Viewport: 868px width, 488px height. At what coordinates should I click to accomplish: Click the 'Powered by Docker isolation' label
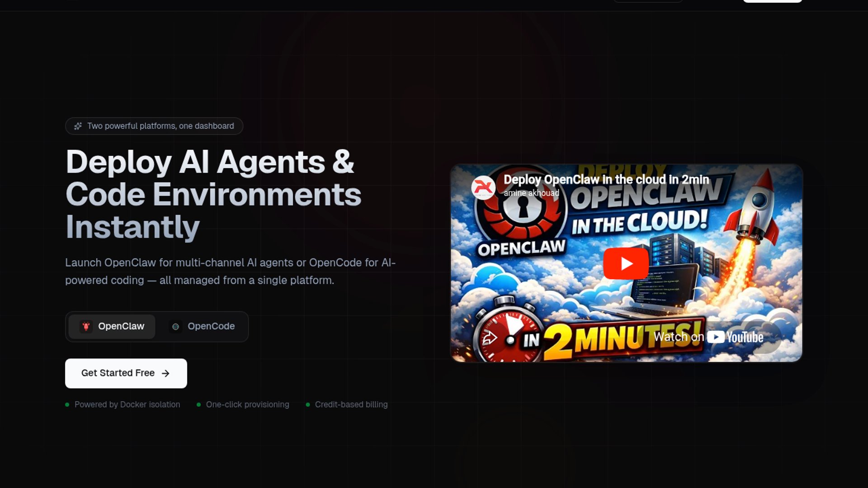point(127,404)
